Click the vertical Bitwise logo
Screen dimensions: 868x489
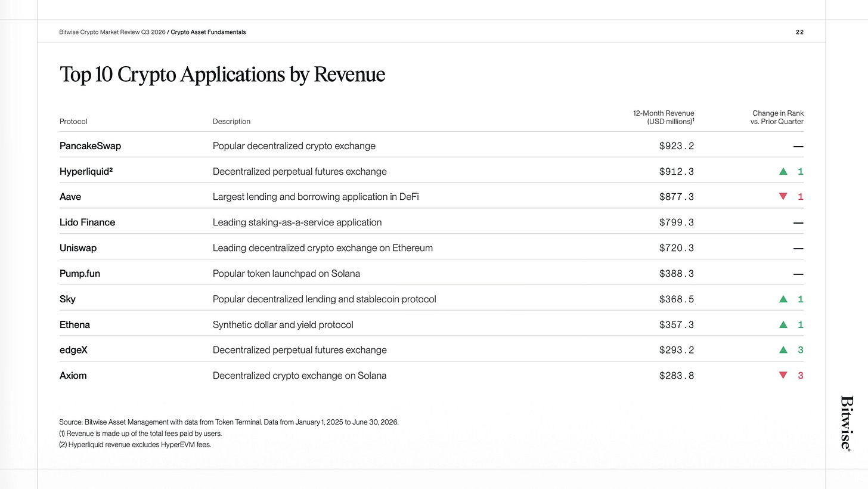(846, 423)
